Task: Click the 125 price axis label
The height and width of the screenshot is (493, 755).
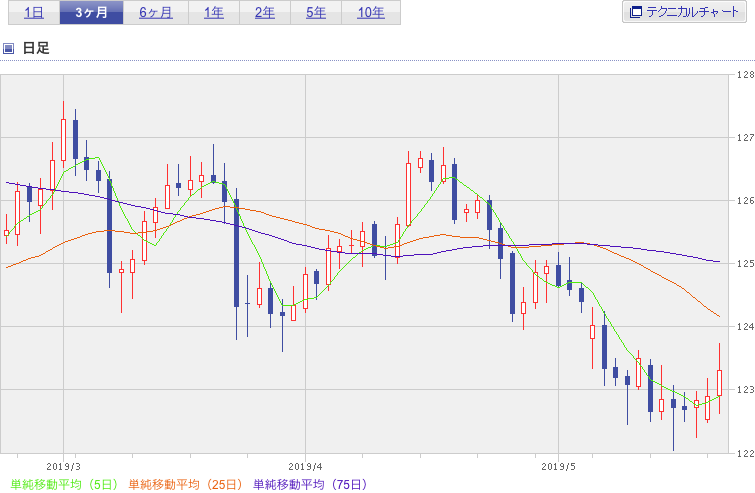Action: pyautogui.click(x=745, y=263)
